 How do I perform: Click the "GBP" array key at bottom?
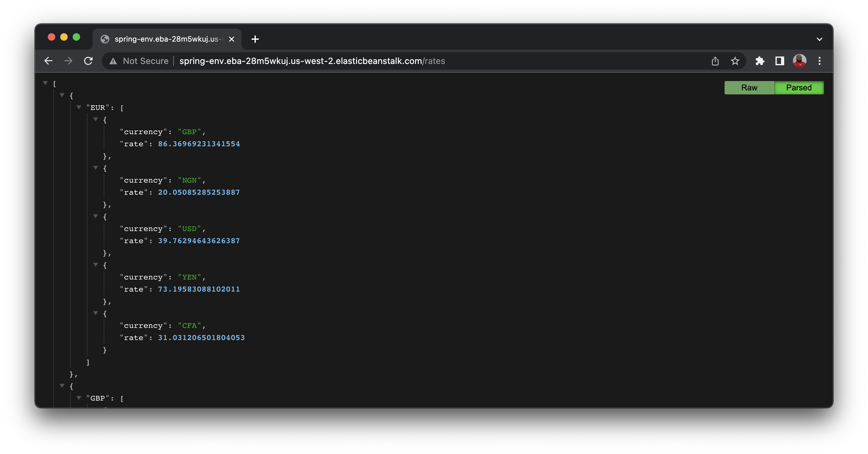coord(98,398)
